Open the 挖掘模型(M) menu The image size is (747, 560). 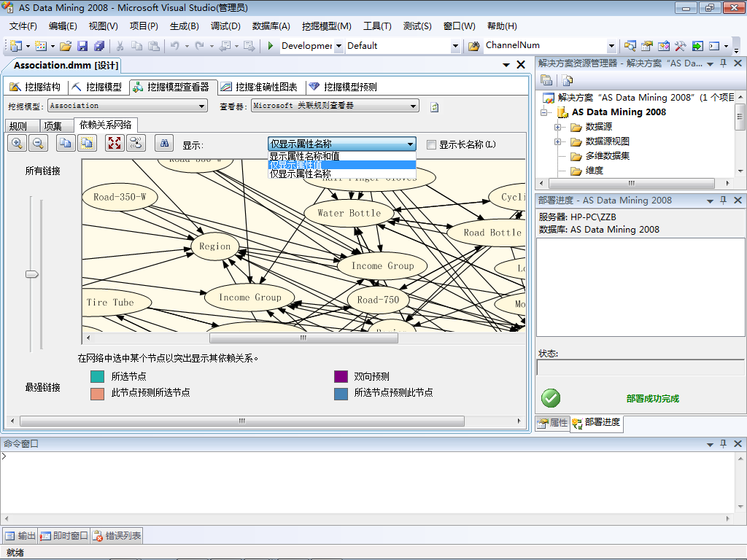[326, 26]
